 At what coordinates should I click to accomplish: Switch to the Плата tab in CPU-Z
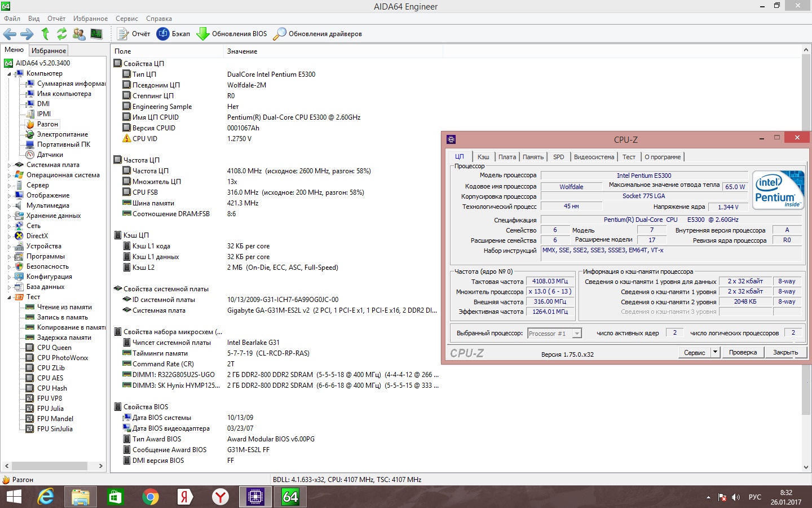(x=507, y=157)
